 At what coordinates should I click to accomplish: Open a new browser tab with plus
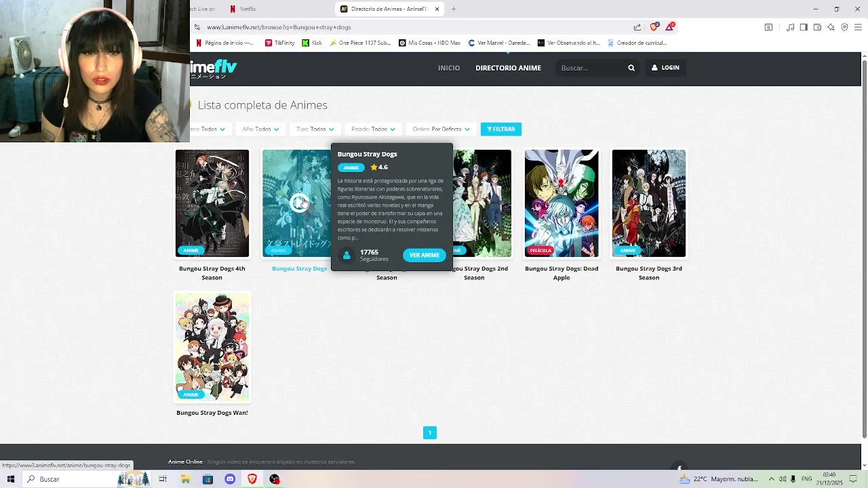point(454,9)
